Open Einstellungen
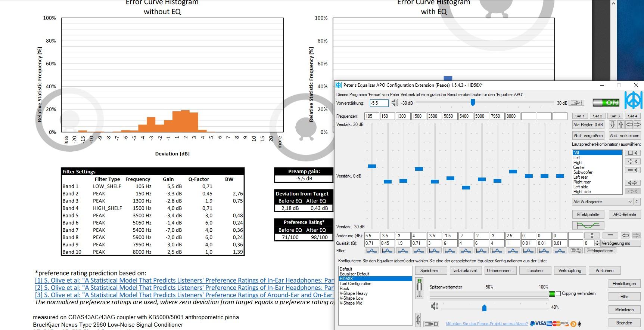Viewport: 644px width, 330px height. point(624,284)
